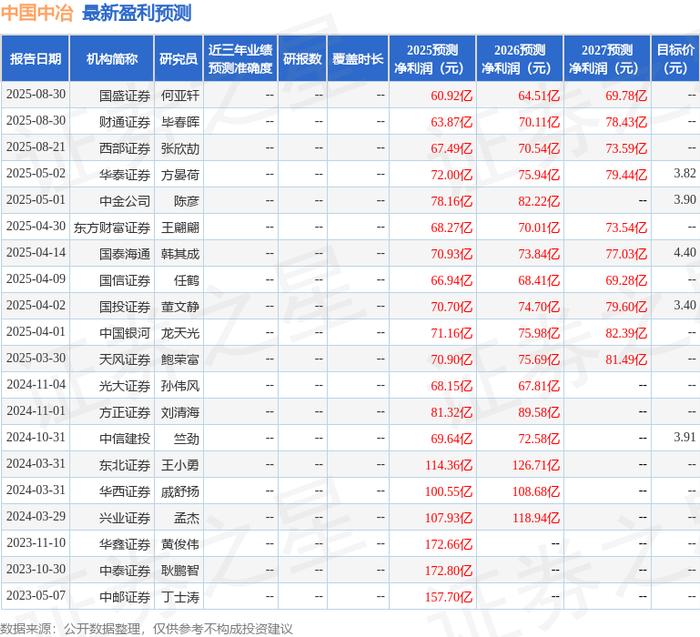The image size is (700, 637).
Task: Select researcher 任鹤
Action: [187, 280]
